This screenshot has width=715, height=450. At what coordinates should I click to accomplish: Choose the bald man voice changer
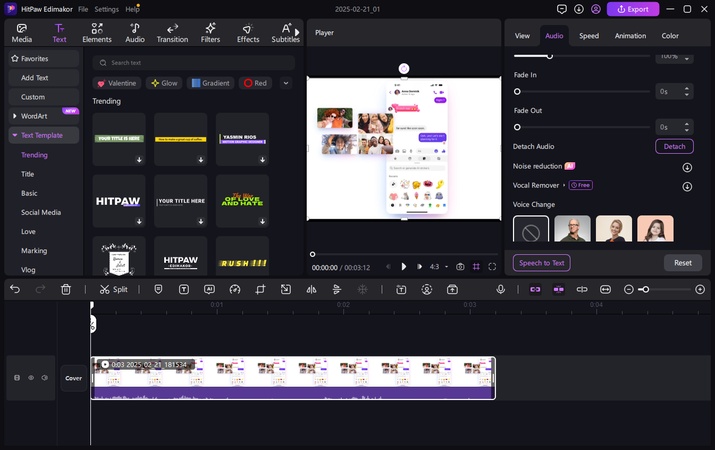pos(572,229)
